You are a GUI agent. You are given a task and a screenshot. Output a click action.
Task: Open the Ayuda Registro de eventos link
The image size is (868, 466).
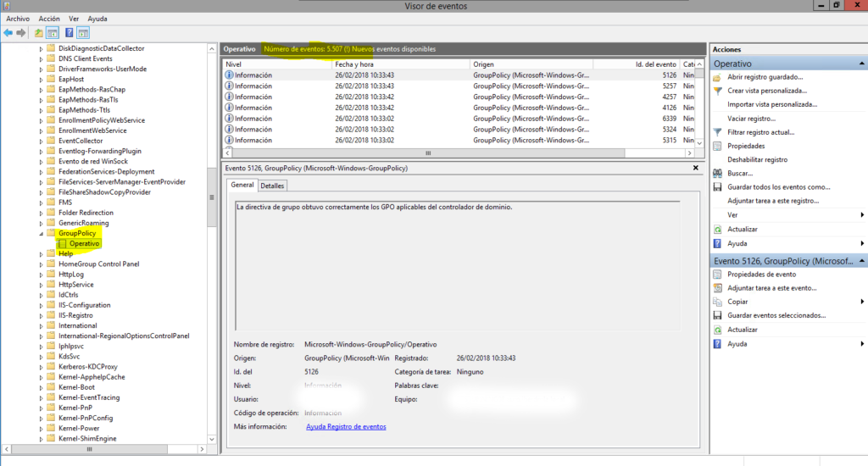point(346,427)
